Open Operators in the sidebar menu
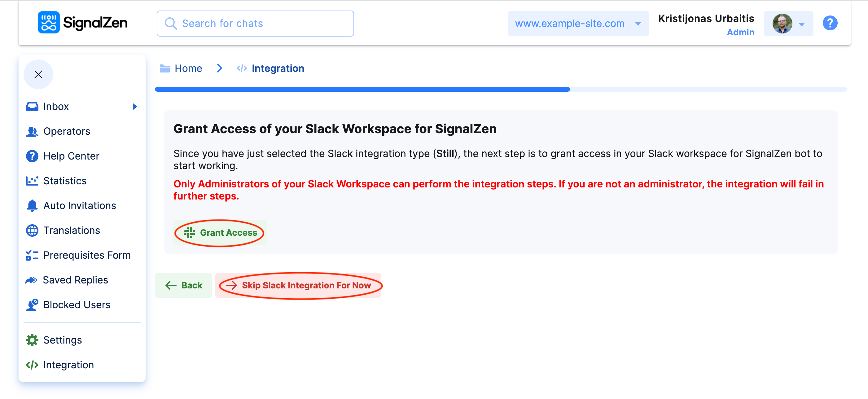868x399 pixels. coord(67,131)
